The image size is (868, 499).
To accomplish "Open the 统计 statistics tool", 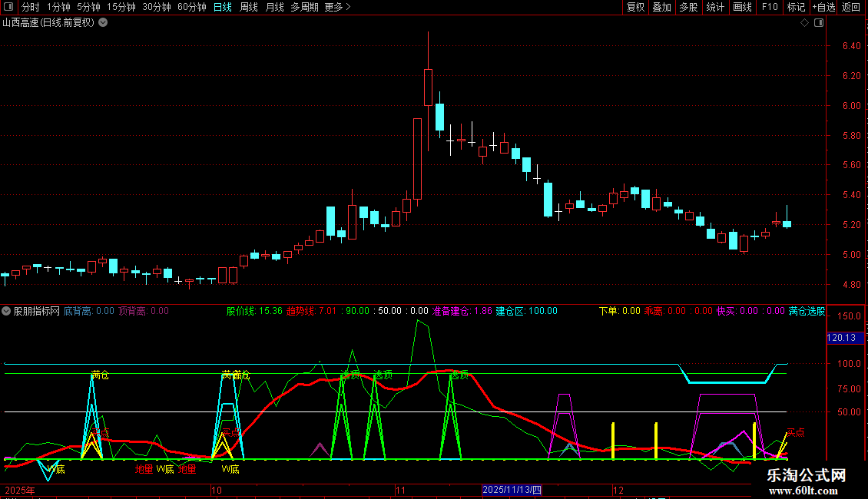I will (715, 7).
